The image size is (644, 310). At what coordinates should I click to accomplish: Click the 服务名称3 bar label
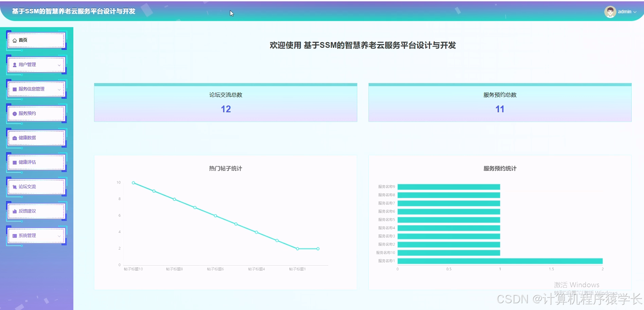click(x=387, y=236)
